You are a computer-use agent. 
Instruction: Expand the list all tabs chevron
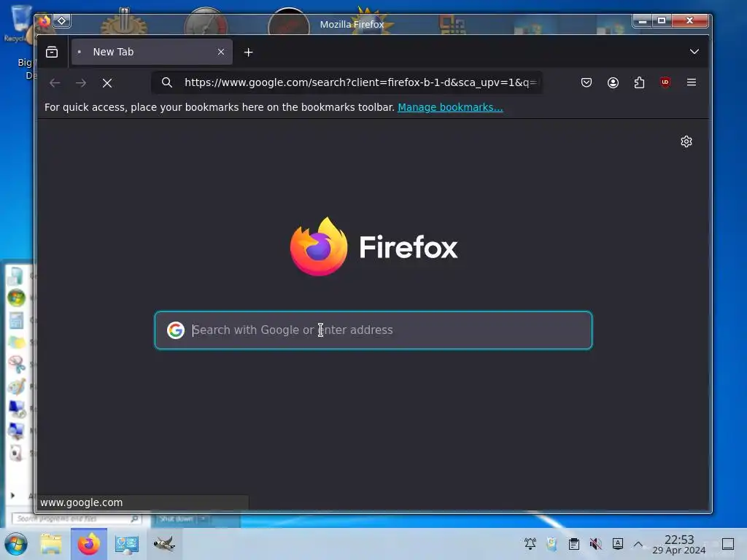tap(694, 52)
